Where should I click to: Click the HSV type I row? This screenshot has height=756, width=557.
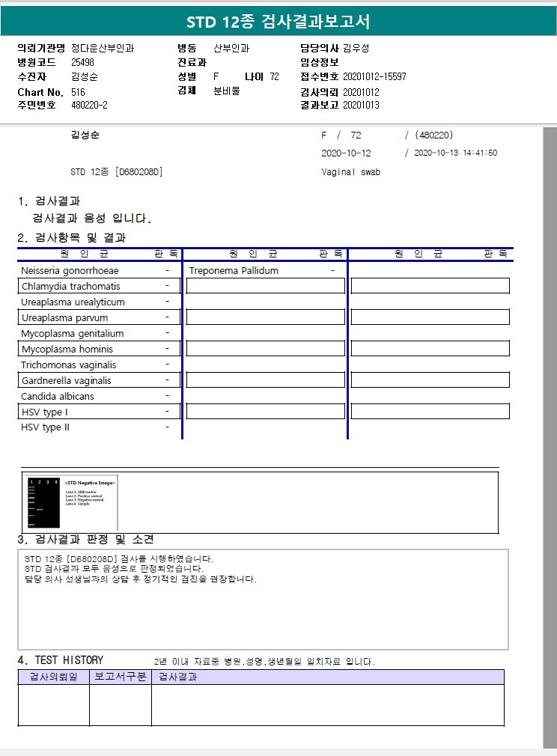[99, 411]
